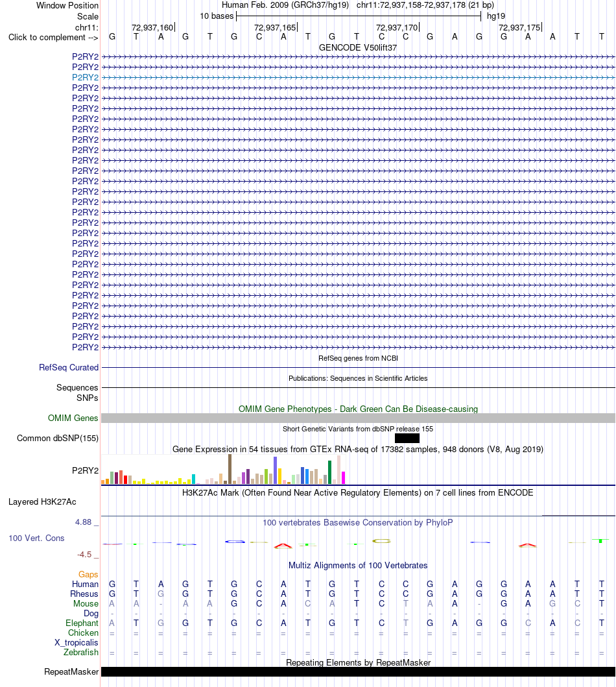Click the orange Gaps label
Screen dimensions: 616x687
coord(88,574)
